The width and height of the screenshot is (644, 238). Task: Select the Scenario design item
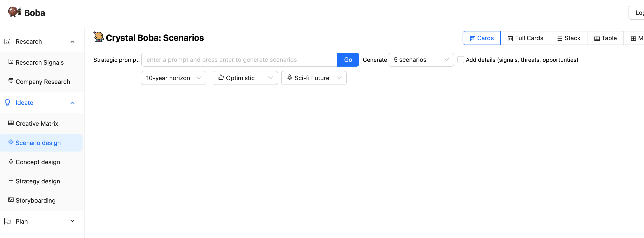coord(38,143)
